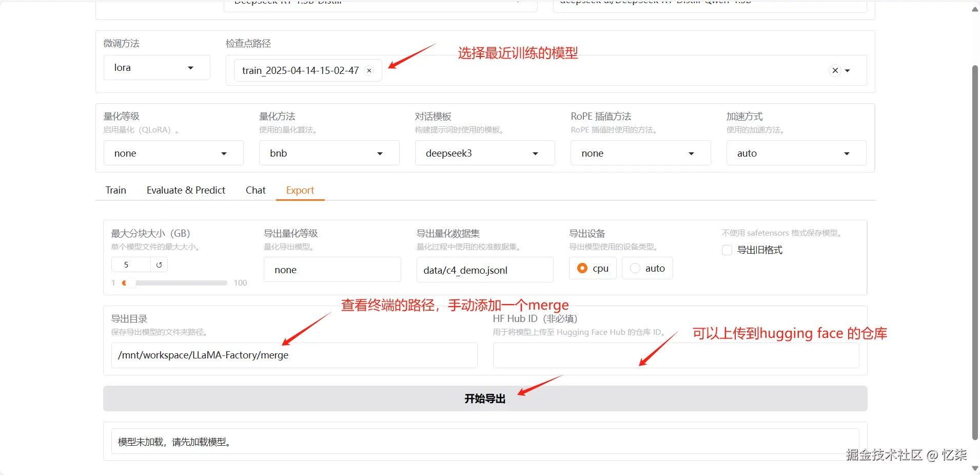This screenshot has height=475, width=980.
Task: Expand the checkpoint path dropdown arrow
Action: tap(848, 71)
